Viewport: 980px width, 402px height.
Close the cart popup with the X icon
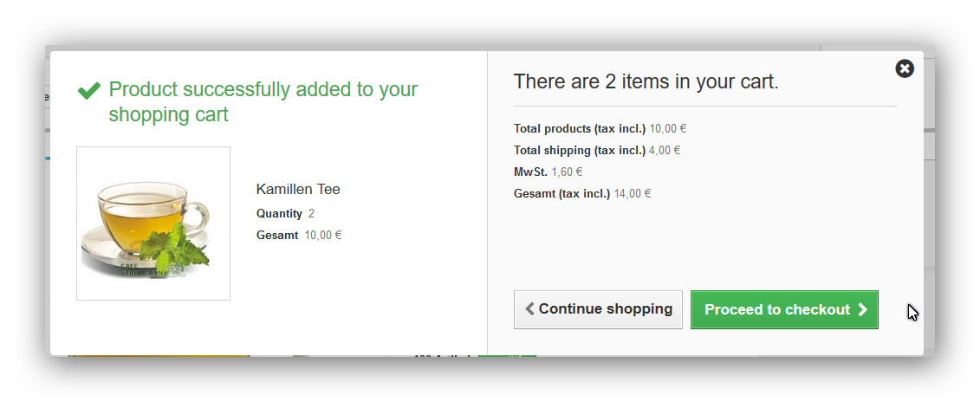[x=905, y=68]
